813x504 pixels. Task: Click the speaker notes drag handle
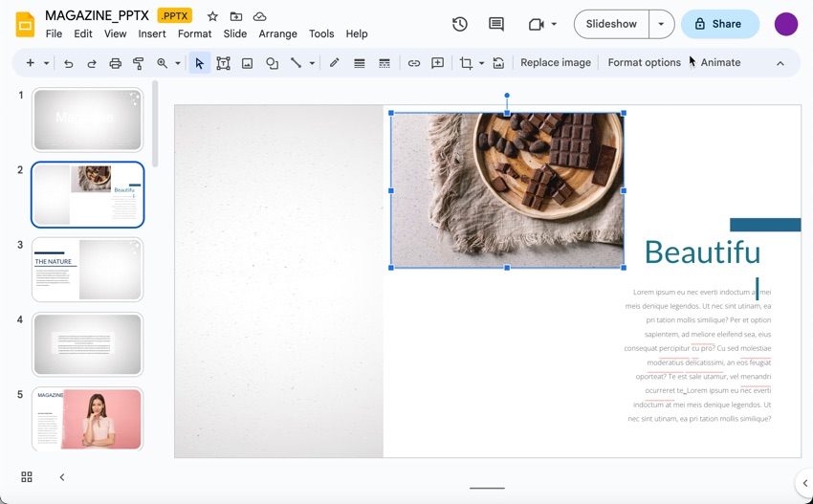487,488
